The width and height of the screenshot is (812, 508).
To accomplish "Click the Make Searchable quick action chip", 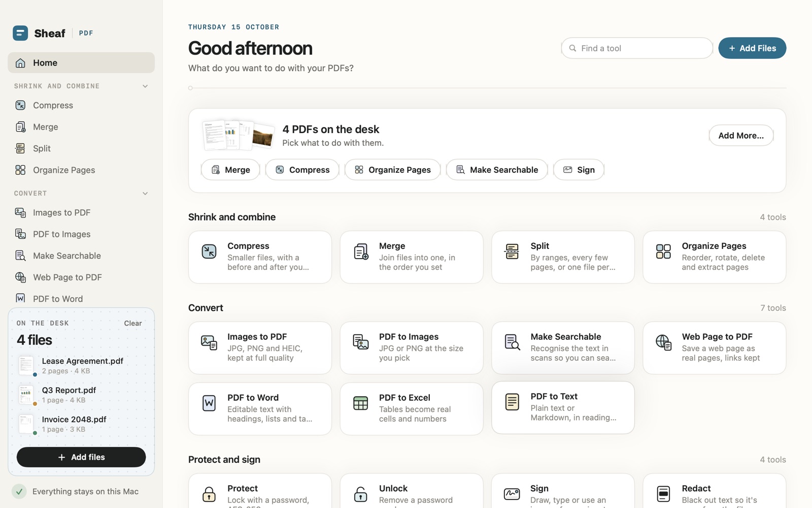I will [x=497, y=170].
